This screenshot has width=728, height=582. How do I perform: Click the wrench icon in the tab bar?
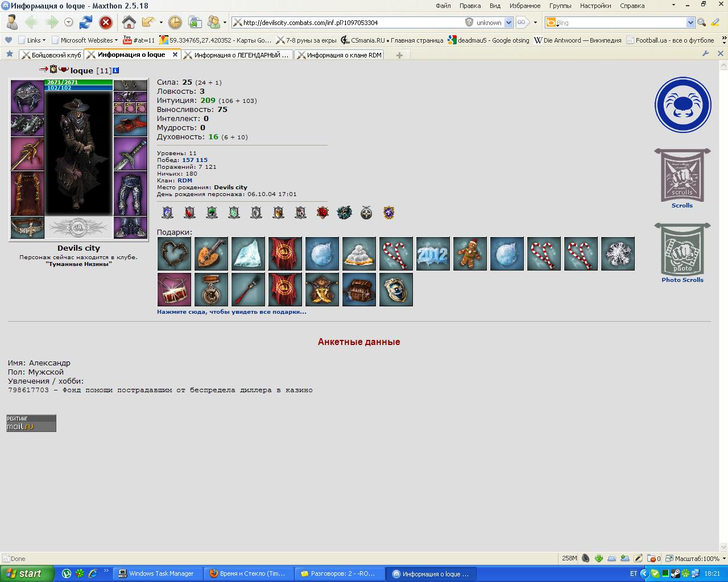click(706, 54)
